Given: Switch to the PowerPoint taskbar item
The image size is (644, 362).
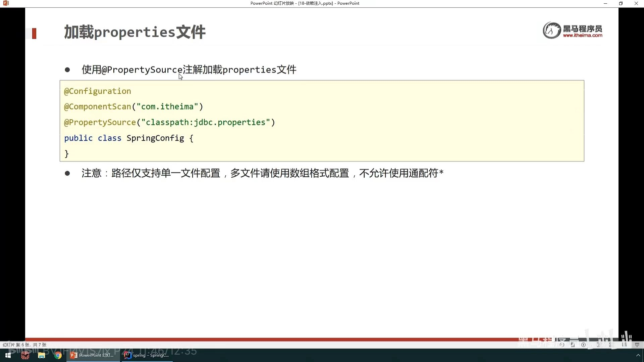Looking at the screenshot, I should [93, 355].
